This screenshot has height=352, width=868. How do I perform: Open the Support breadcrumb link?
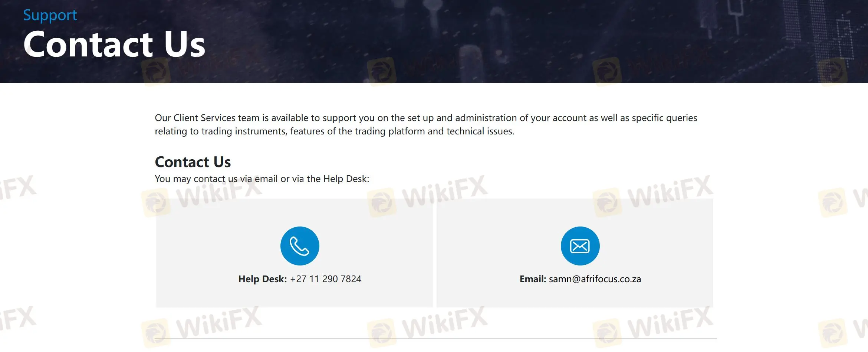(x=50, y=15)
